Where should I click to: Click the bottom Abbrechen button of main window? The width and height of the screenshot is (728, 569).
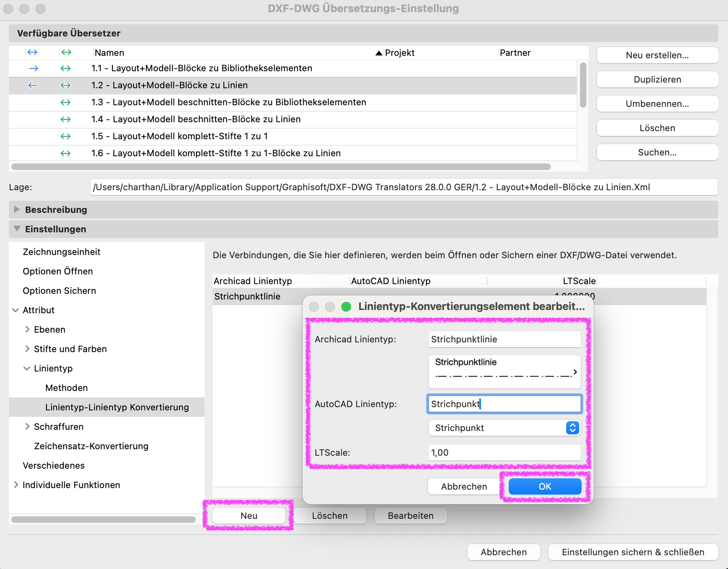tap(504, 552)
